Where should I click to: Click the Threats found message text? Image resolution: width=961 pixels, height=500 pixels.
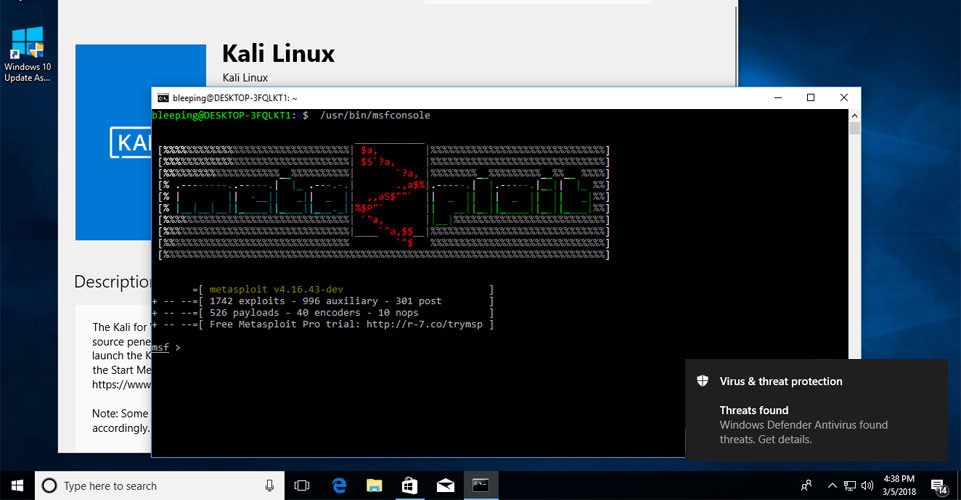coord(754,410)
